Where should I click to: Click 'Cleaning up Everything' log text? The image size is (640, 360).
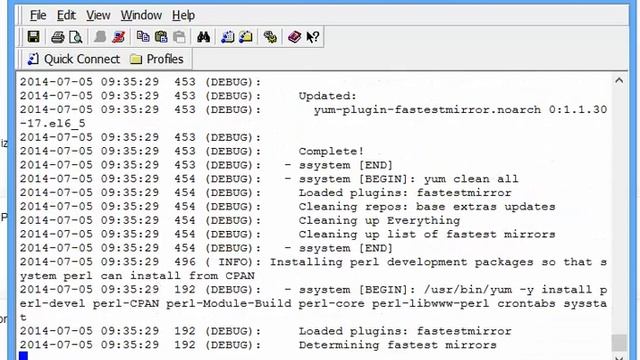pos(379,220)
